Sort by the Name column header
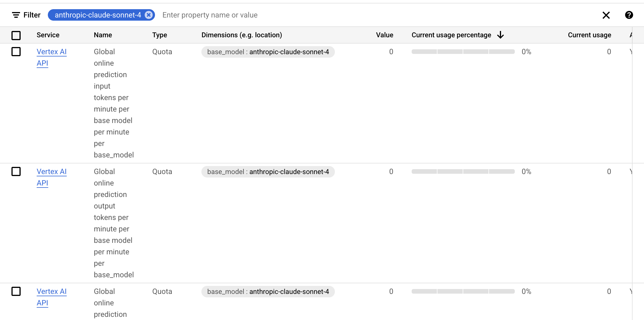Viewport: 644px width, 320px height. 103,35
